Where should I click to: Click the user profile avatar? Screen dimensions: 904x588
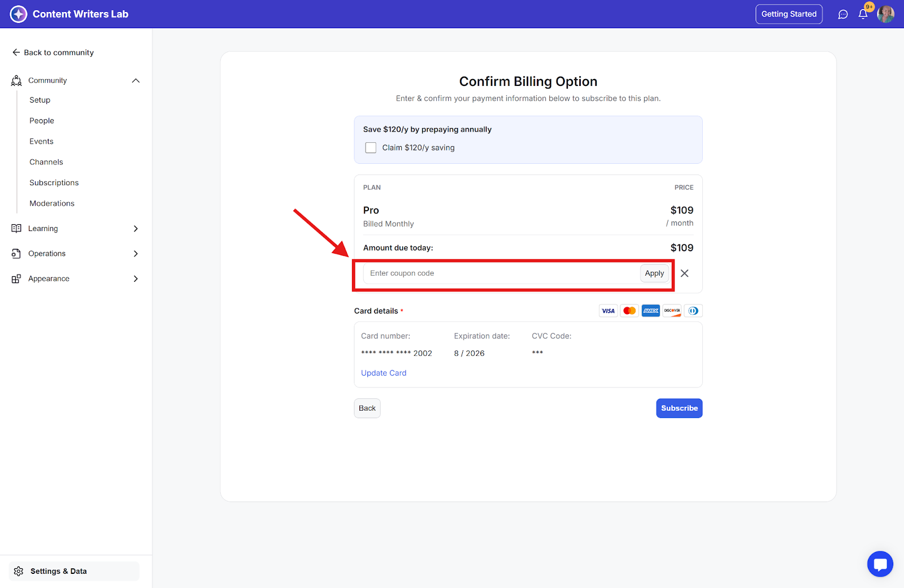click(885, 14)
